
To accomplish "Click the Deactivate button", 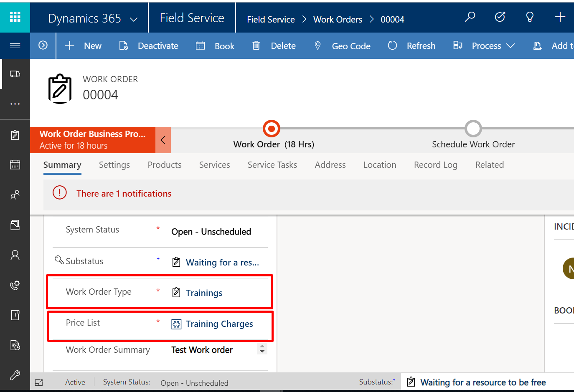I will [149, 46].
